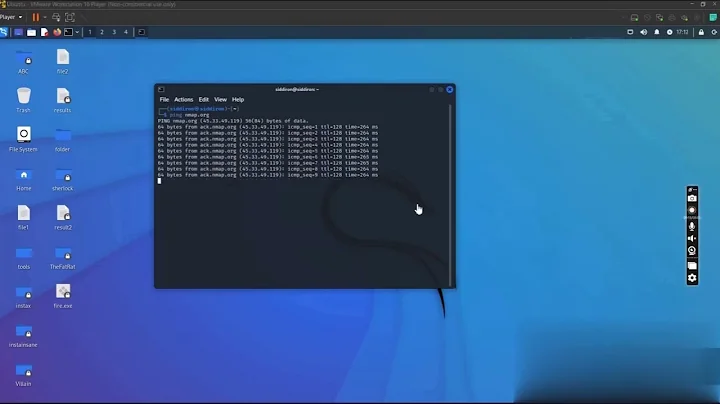Expand the terminal launcher dropdown arrow
This screenshot has height=404, width=720.
[77, 32]
